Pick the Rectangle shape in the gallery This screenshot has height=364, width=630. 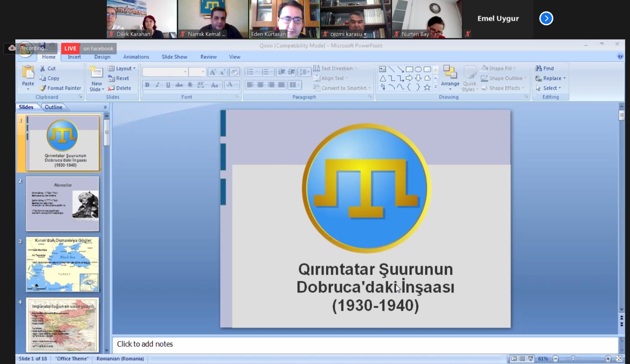409,69
